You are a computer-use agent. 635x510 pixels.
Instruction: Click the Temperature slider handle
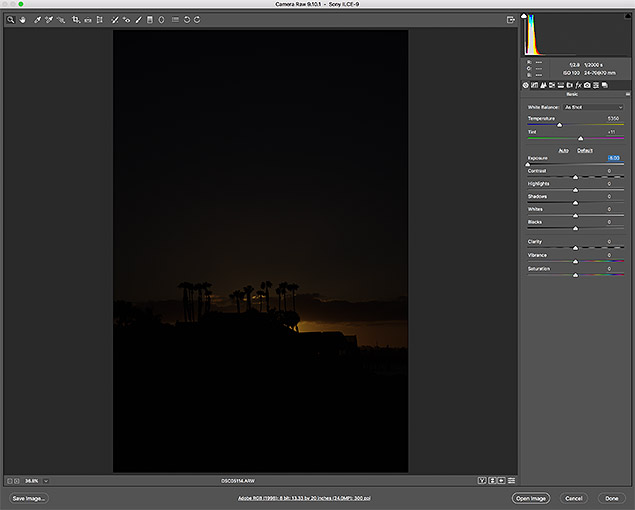click(x=559, y=125)
